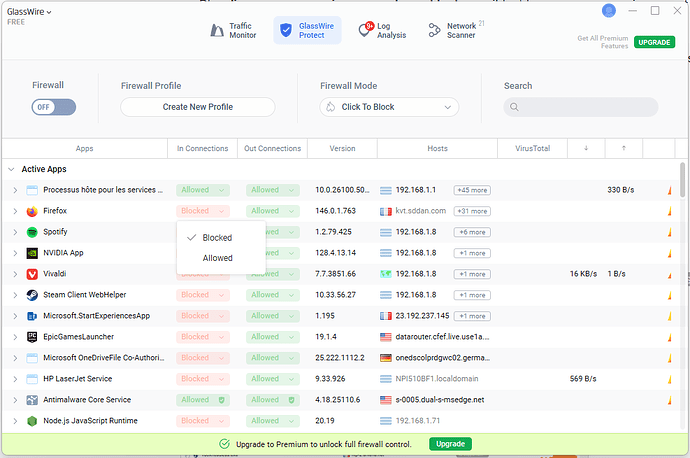The width and height of the screenshot is (690, 458).
Task: Click the Firefox app icon in list
Action: coord(32,211)
